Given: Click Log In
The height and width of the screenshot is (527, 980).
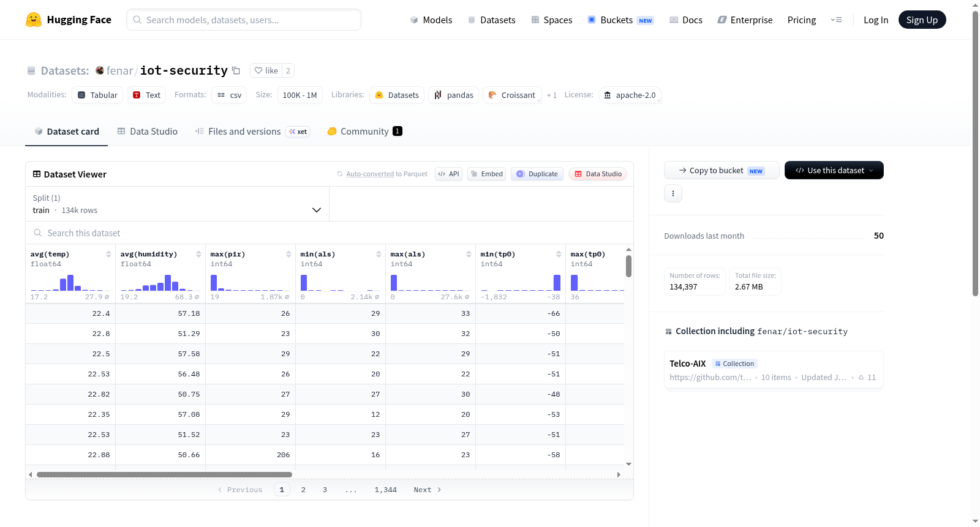Looking at the screenshot, I should pyautogui.click(x=876, y=20).
